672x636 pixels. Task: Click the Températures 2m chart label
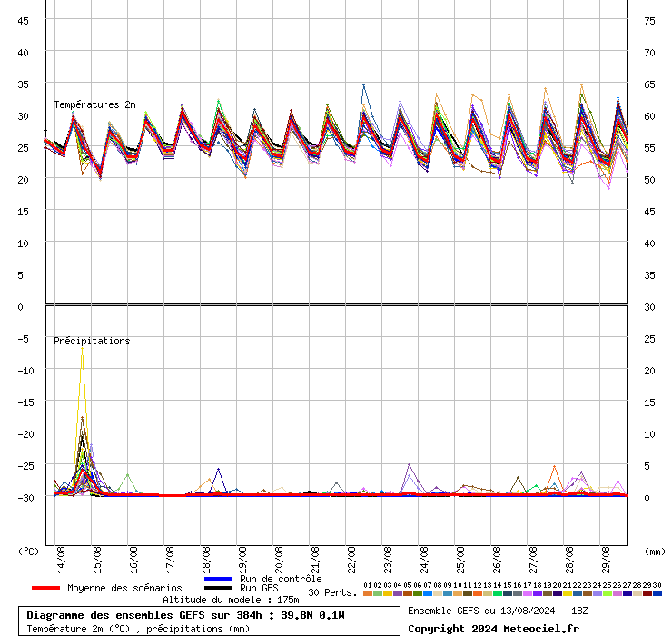94,104
